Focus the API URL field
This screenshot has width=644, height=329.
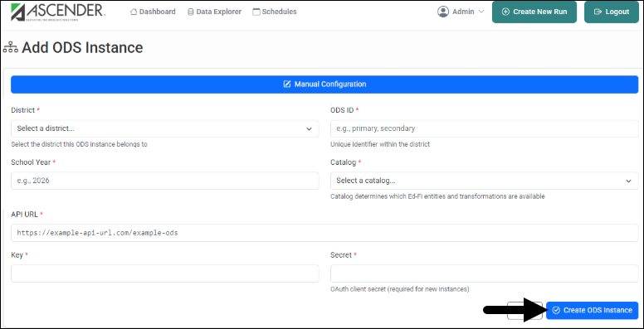pos(324,233)
